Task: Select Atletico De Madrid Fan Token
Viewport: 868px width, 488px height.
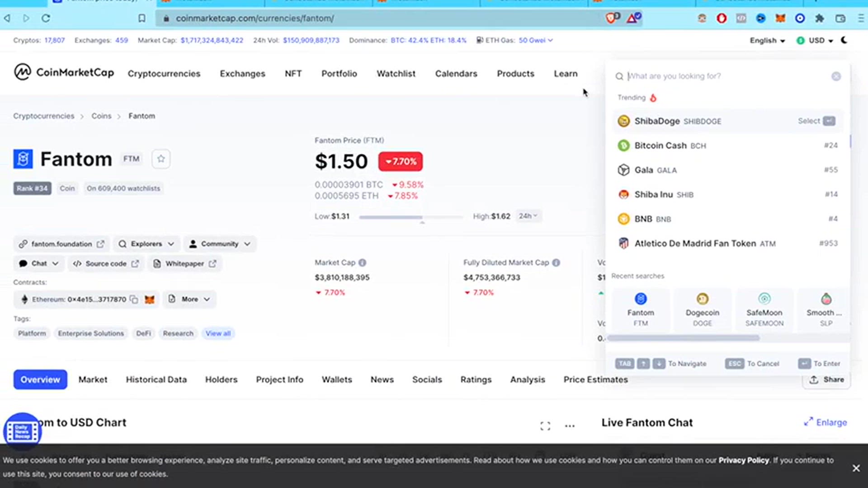Action: click(x=728, y=243)
